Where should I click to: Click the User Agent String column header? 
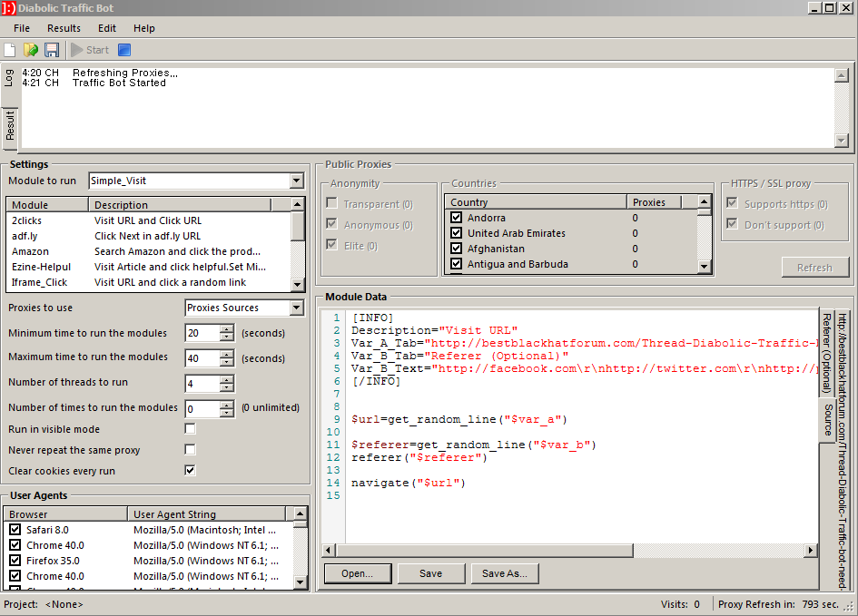(x=206, y=514)
